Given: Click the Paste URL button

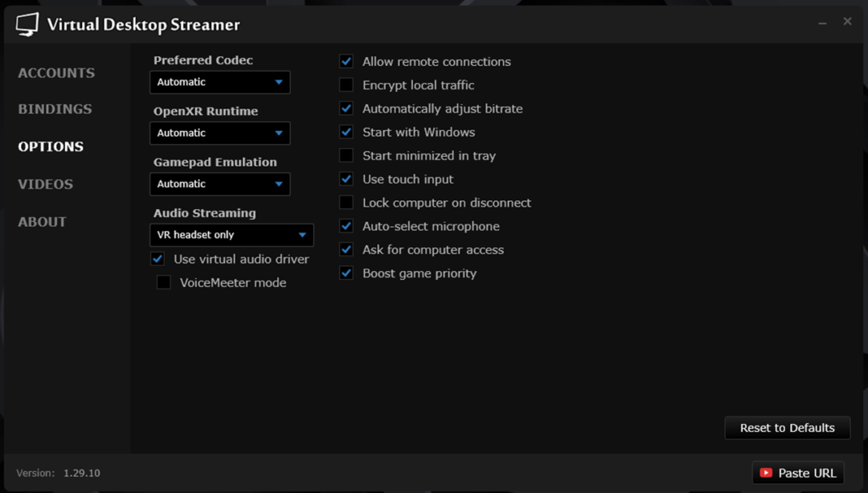Looking at the screenshot, I should coord(797,473).
